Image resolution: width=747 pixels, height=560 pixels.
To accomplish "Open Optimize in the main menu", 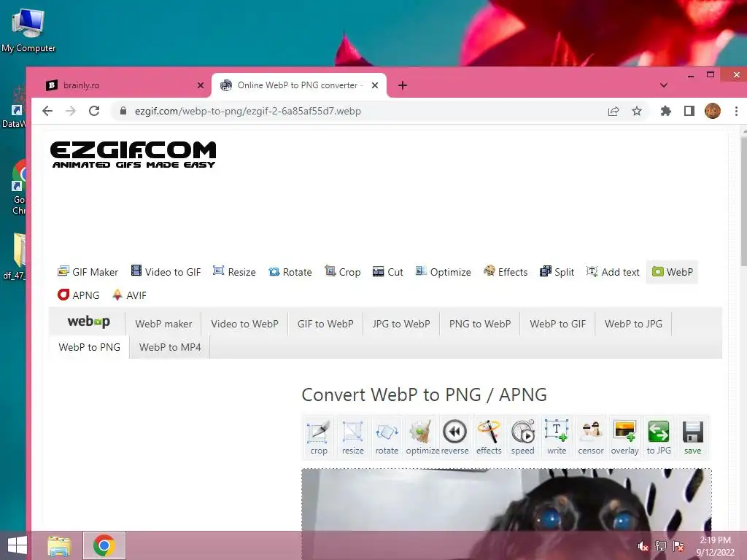I will point(443,272).
